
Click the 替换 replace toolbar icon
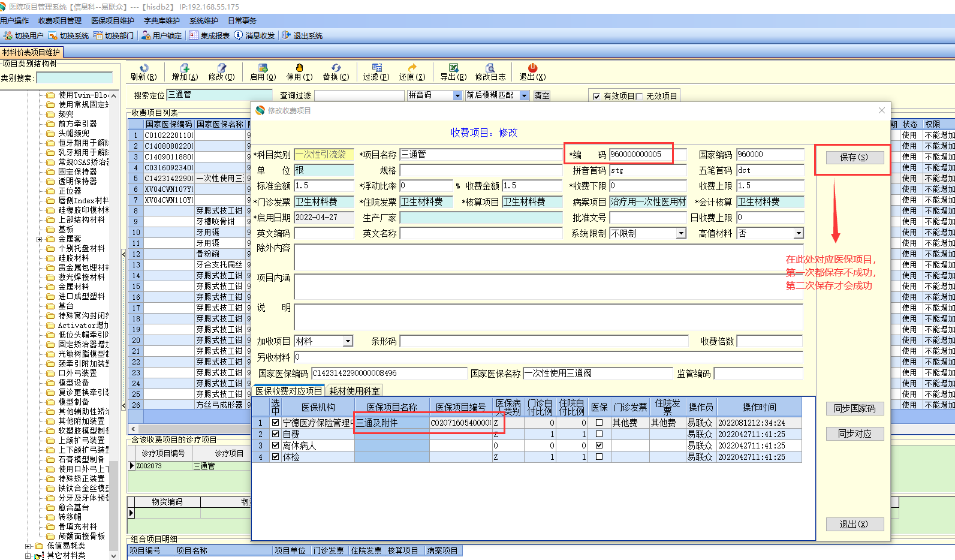[336, 68]
